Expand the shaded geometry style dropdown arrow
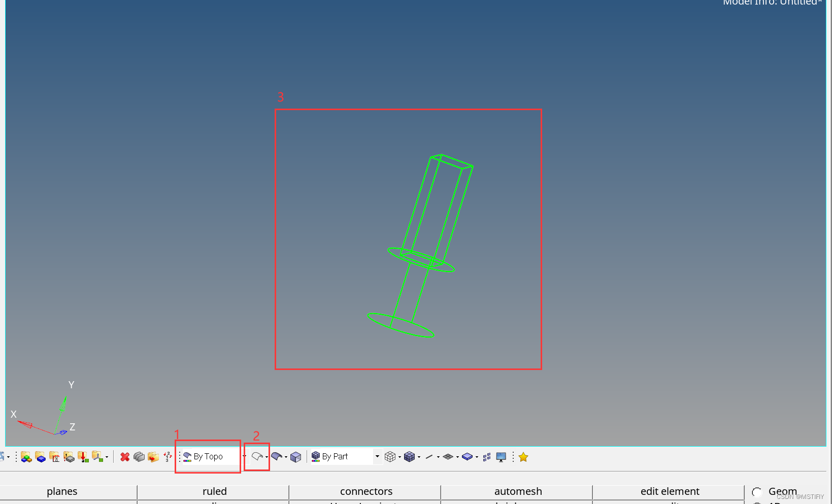The height and width of the screenshot is (504, 832). [286, 457]
